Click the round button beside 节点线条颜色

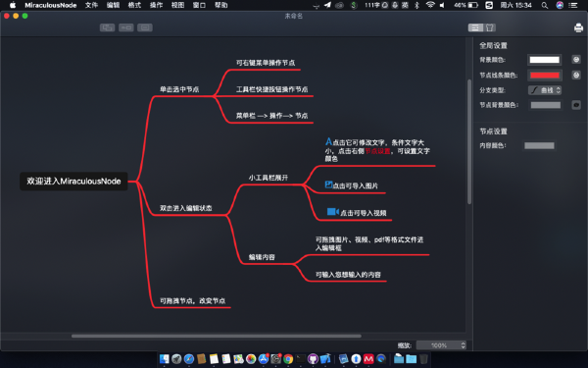click(576, 76)
